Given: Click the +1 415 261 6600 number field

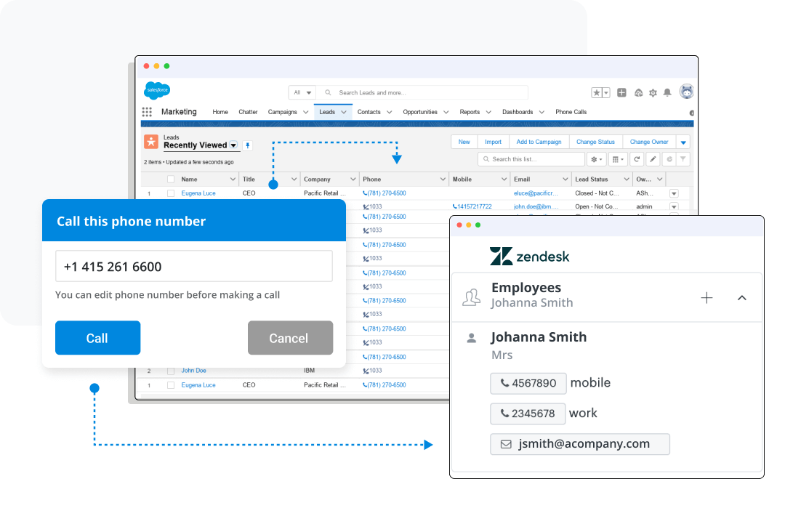Looking at the screenshot, I should pyautogui.click(x=194, y=266).
